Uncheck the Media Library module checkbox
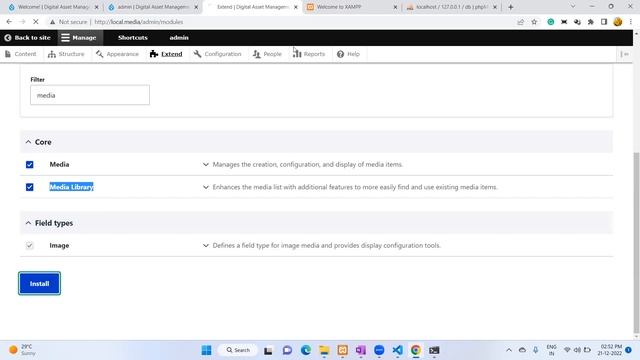This screenshot has width=640, height=360. pos(30,187)
